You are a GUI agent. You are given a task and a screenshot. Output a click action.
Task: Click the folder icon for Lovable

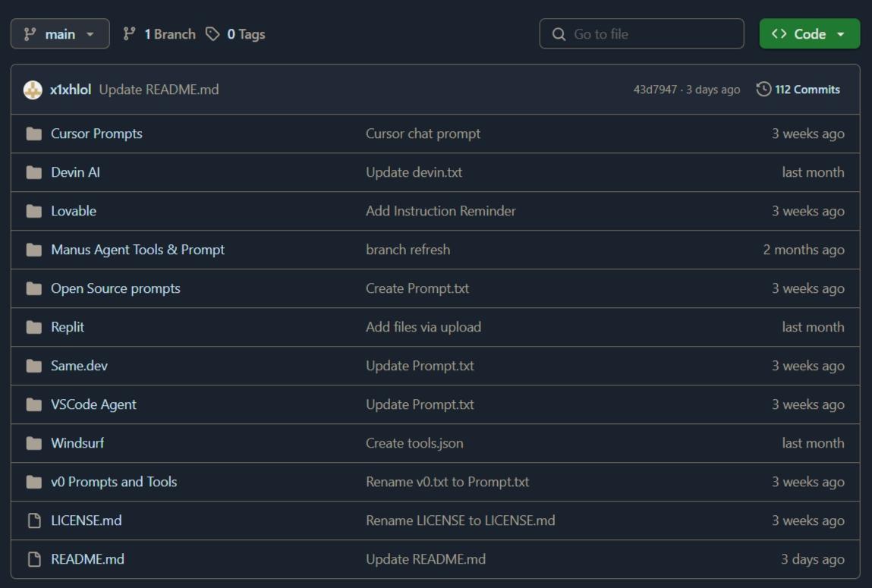point(34,211)
